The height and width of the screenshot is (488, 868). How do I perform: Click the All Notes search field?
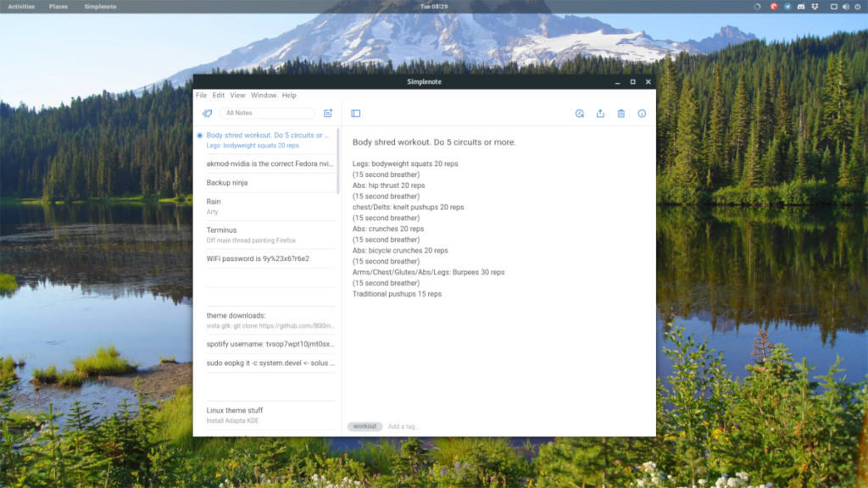click(x=267, y=113)
